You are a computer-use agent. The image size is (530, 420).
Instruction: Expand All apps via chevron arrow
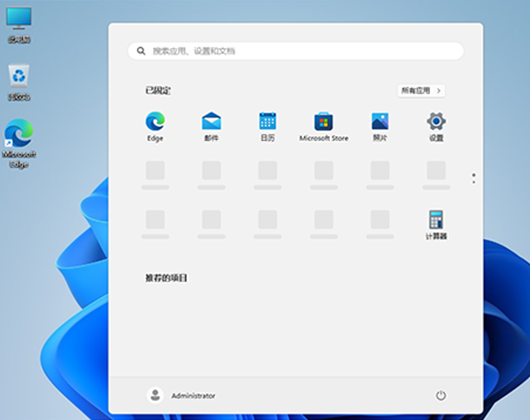439,91
